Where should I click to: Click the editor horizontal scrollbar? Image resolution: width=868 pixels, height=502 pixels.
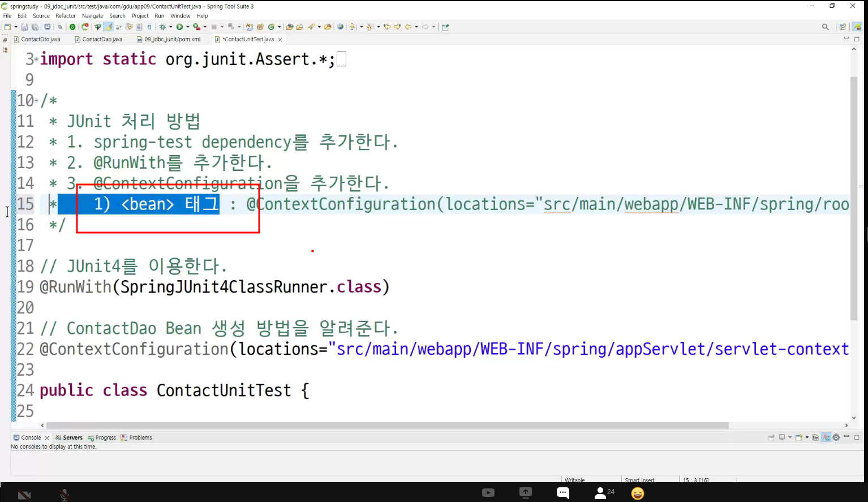coord(388,425)
